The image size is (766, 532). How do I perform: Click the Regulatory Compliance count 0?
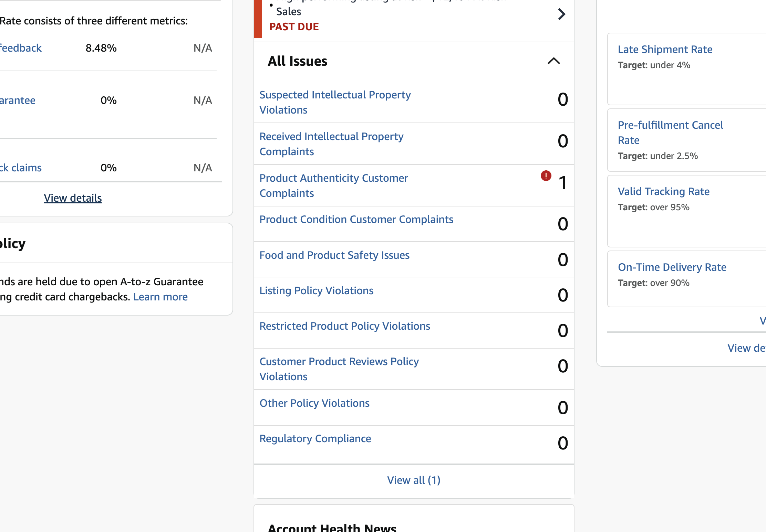pyautogui.click(x=563, y=443)
